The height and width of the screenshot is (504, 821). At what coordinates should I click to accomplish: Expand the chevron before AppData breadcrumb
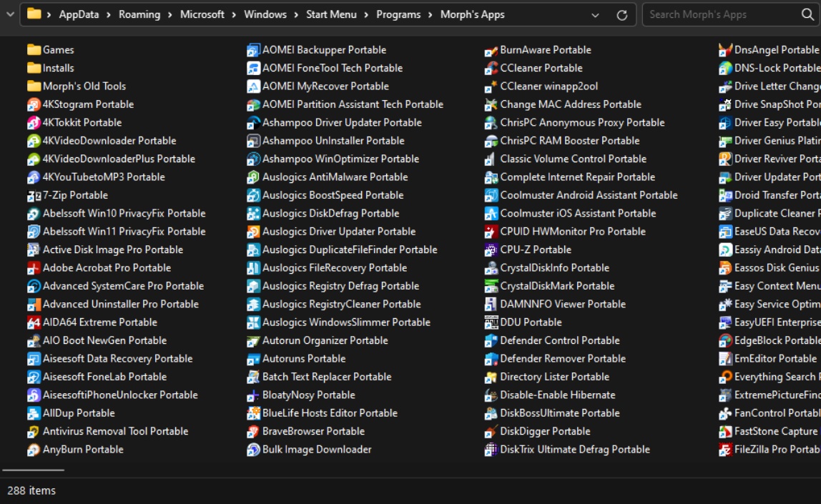pos(49,14)
